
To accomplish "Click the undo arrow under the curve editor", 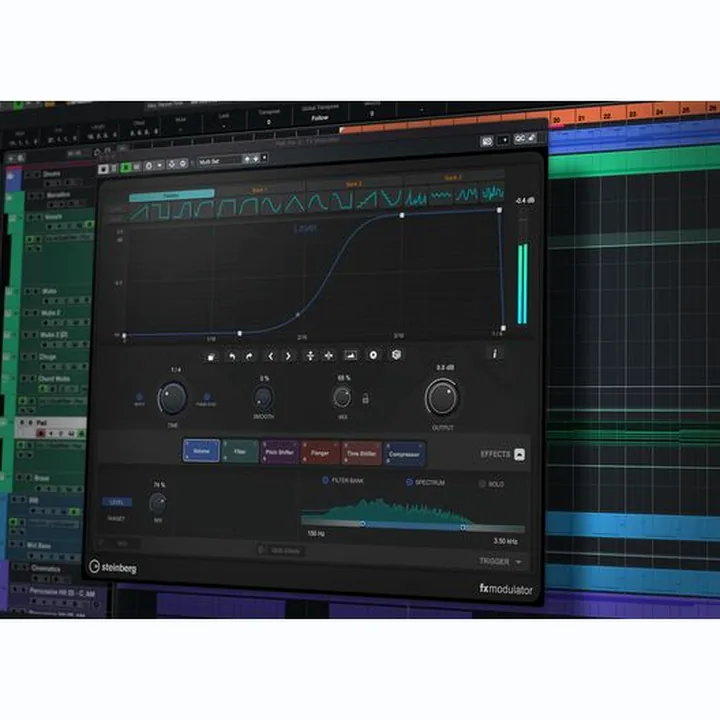I will pyautogui.click(x=232, y=356).
